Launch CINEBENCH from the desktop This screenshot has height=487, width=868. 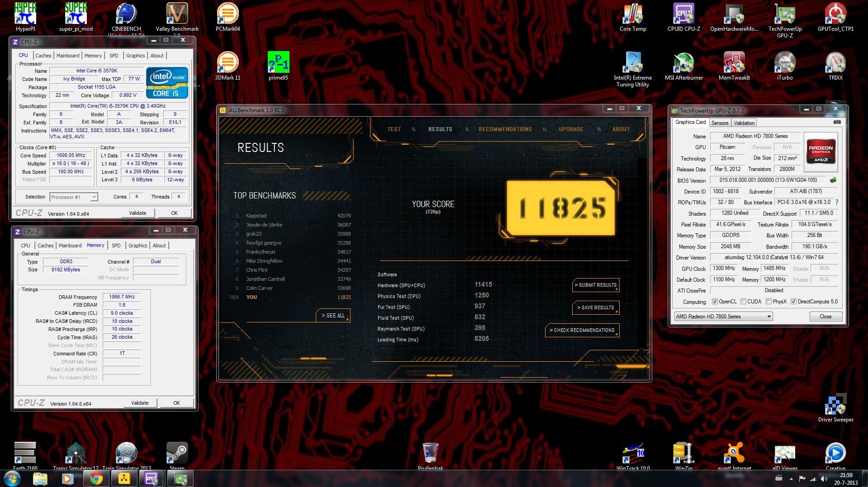127,18
